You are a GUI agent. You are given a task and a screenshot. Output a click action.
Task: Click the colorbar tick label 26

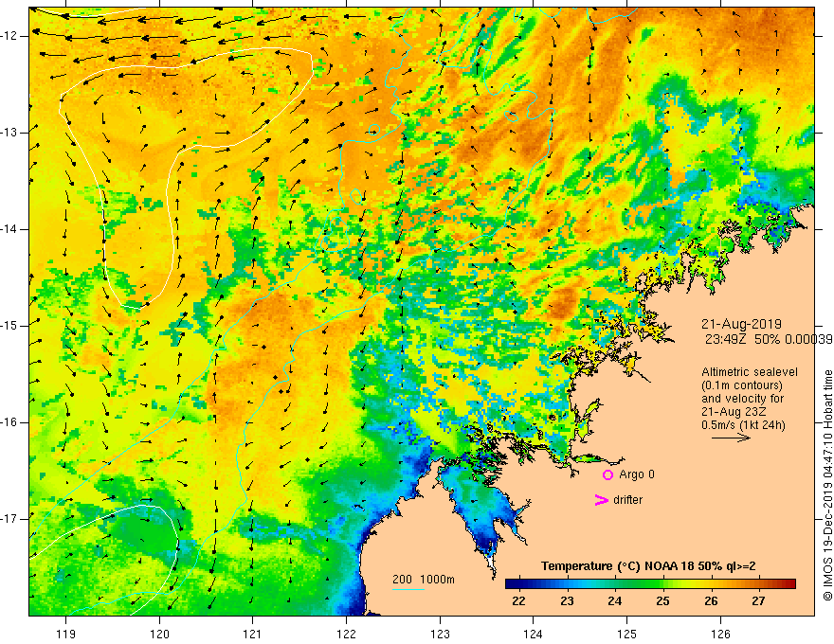coord(711,601)
